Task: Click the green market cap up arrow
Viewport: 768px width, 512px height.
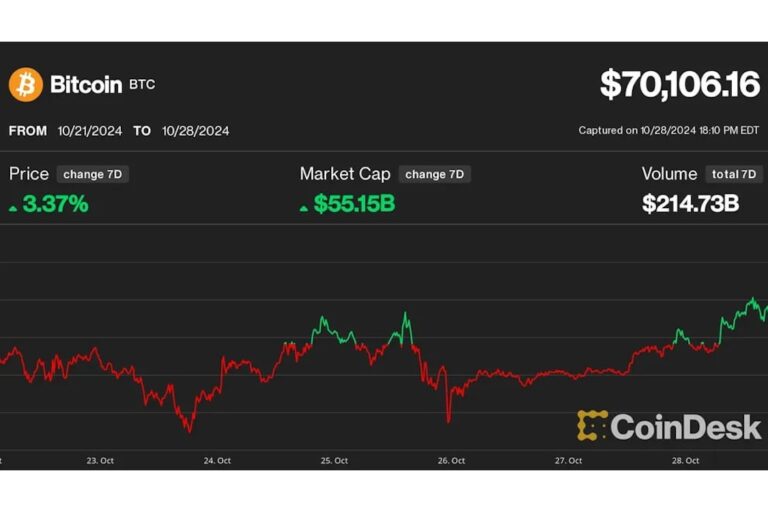Action: click(305, 207)
